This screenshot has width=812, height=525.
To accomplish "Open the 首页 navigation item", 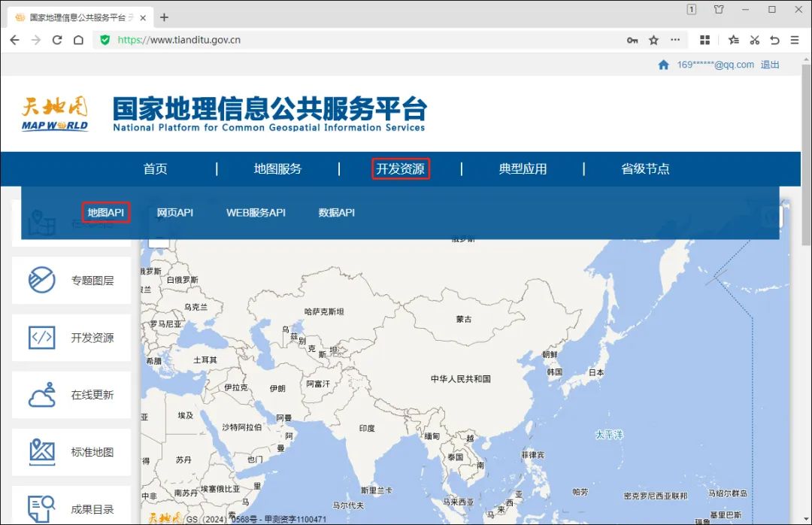I will pos(156,169).
